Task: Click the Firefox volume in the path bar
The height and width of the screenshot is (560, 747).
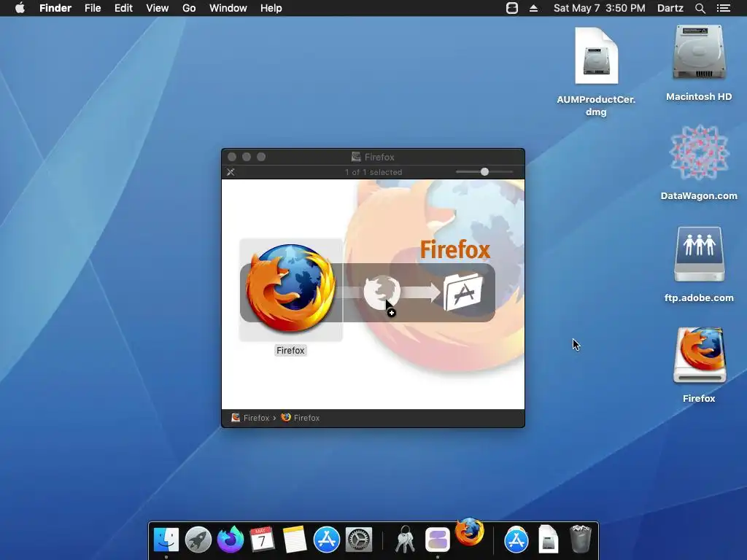Action: (x=251, y=418)
